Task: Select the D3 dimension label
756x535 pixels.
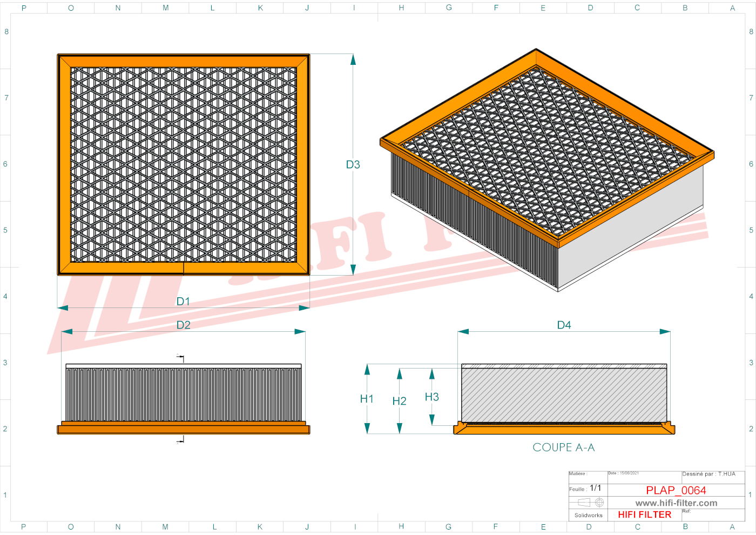Action: click(353, 165)
